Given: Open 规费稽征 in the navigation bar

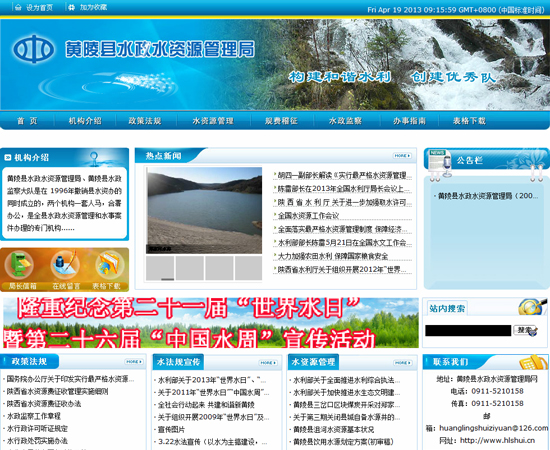Looking at the screenshot, I should pos(281,121).
